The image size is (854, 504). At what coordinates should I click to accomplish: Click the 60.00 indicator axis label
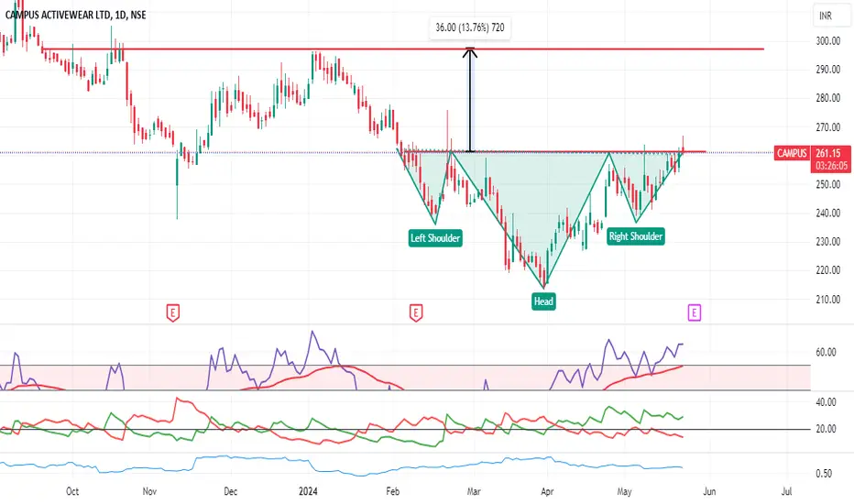(x=826, y=353)
